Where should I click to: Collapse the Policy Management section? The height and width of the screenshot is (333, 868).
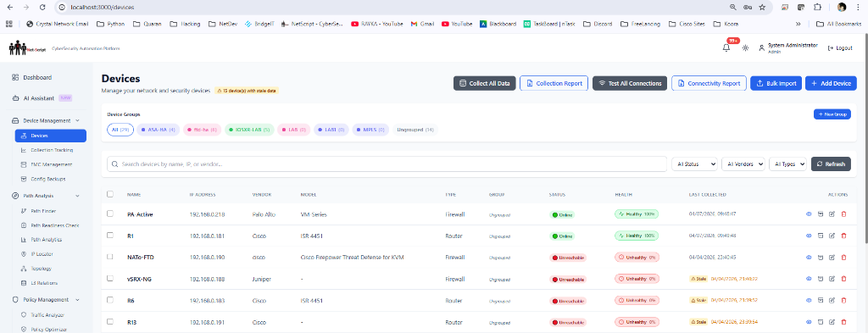[x=47, y=300]
